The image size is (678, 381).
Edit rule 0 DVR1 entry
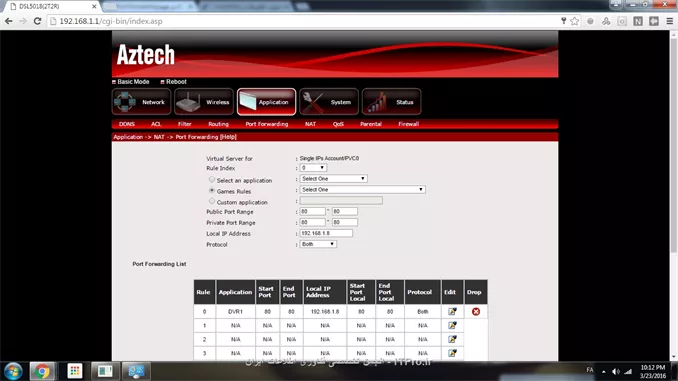click(x=452, y=311)
